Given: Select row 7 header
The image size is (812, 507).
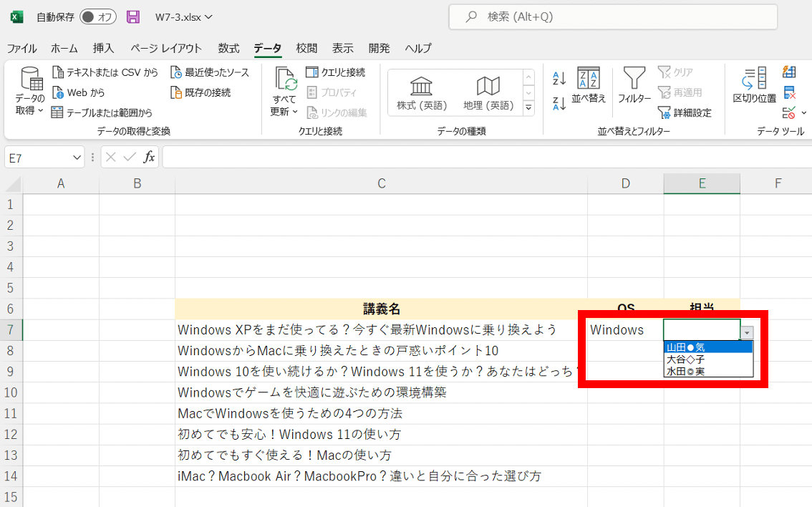Looking at the screenshot, I should [x=11, y=330].
